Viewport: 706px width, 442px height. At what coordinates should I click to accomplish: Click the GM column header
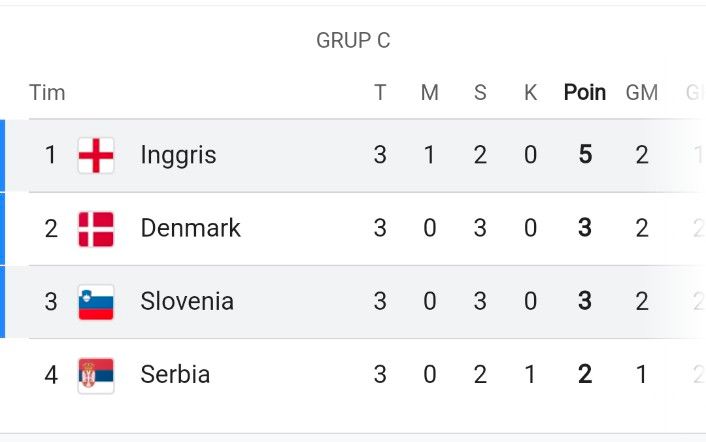[642, 93]
